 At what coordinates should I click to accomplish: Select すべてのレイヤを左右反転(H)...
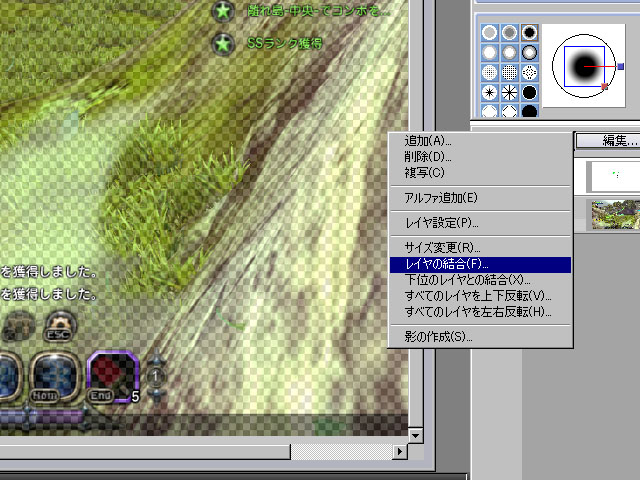[480, 312]
